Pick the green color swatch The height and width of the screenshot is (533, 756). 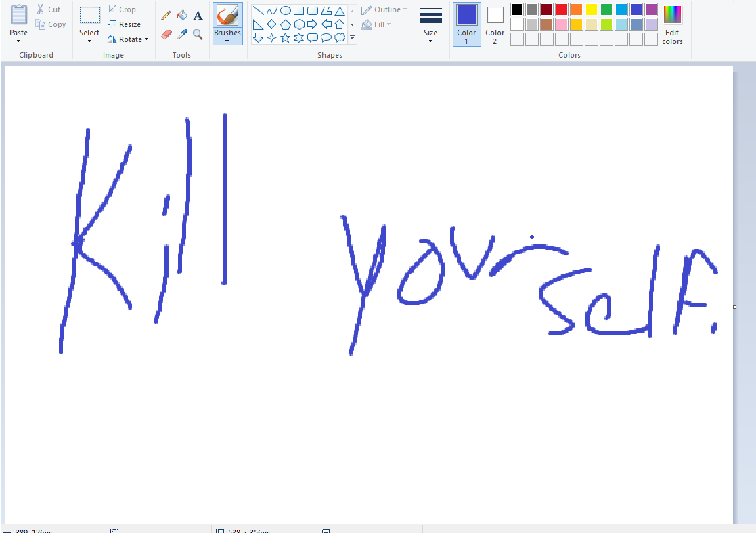(606, 9)
